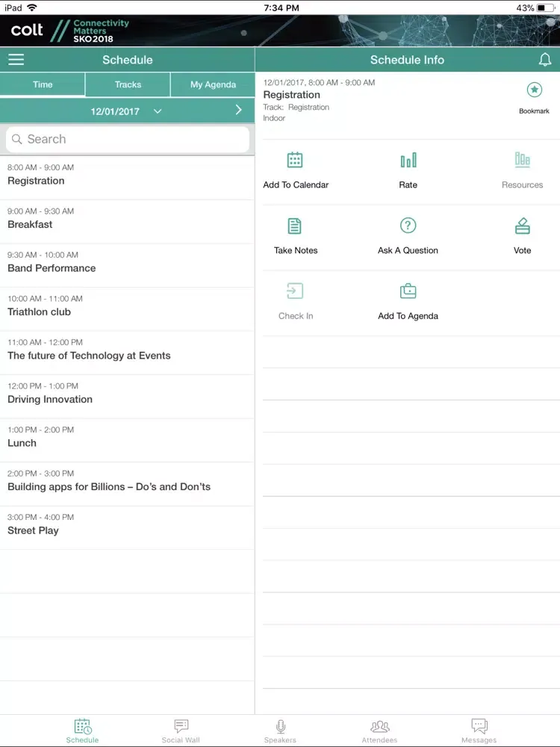Go to next date with arrow
Image resolution: width=560 pixels, height=747 pixels.
click(239, 110)
